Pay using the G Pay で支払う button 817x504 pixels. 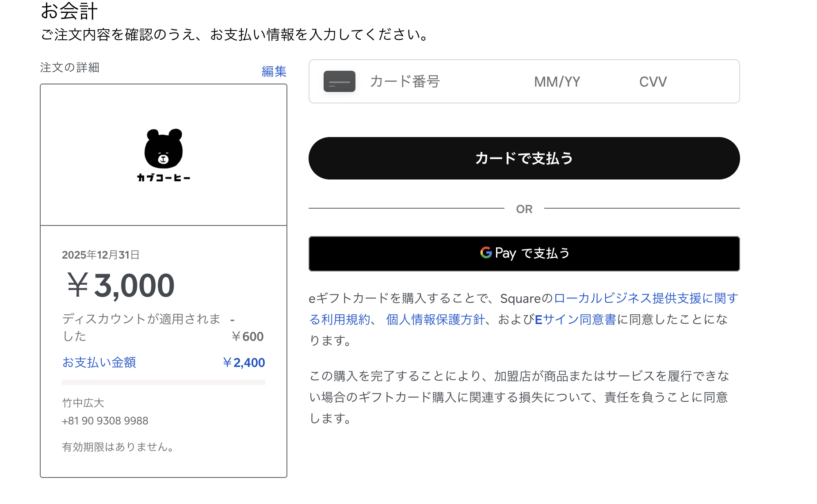(524, 254)
